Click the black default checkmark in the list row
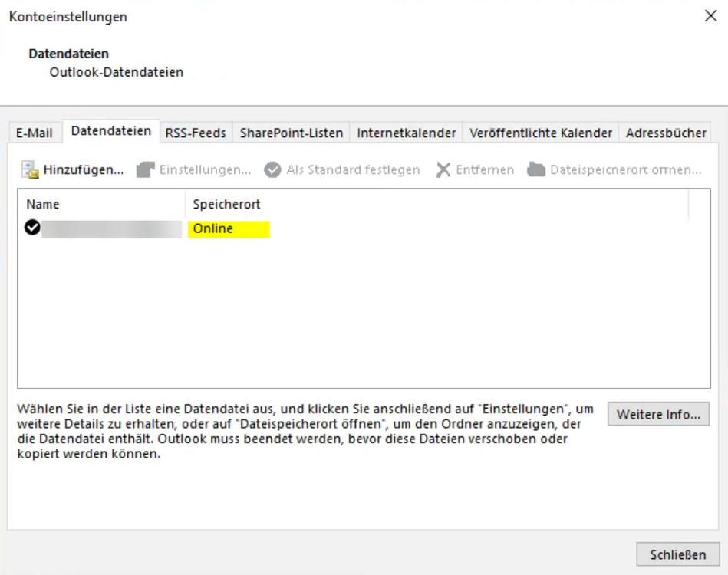Image resolution: width=728 pixels, height=575 pixels. (32, 228)
